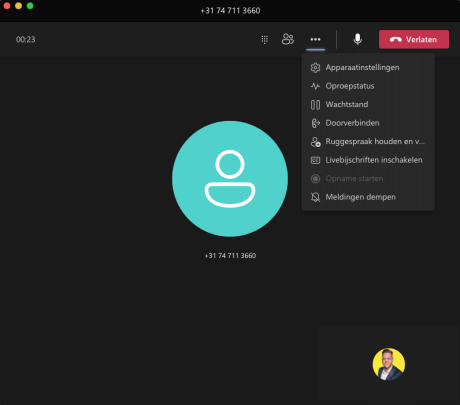
Task: Show participants with the people icon
Action: [288, 39]
